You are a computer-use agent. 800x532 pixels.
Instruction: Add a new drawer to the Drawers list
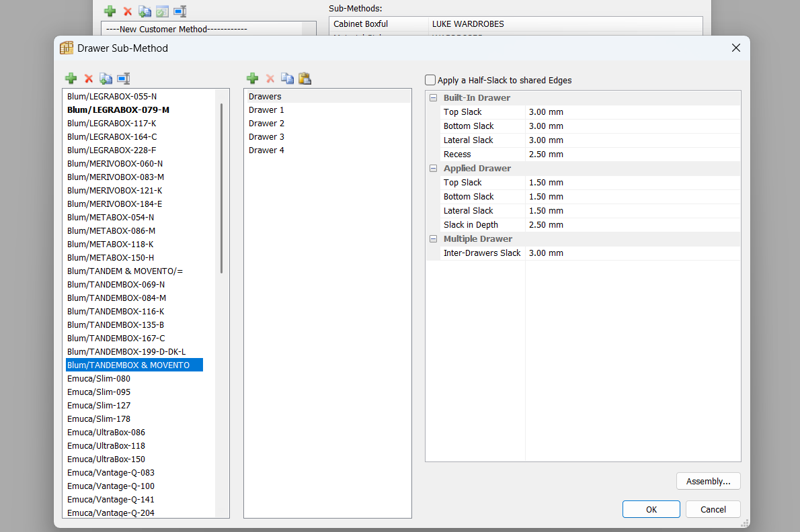[252, 79]
